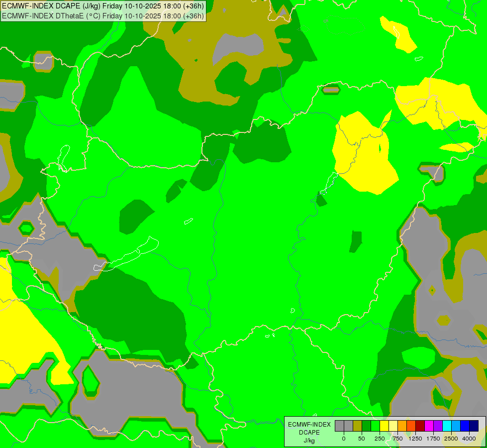Click the legend value label 1250
487x448 pixels.
tap(415, 439)
